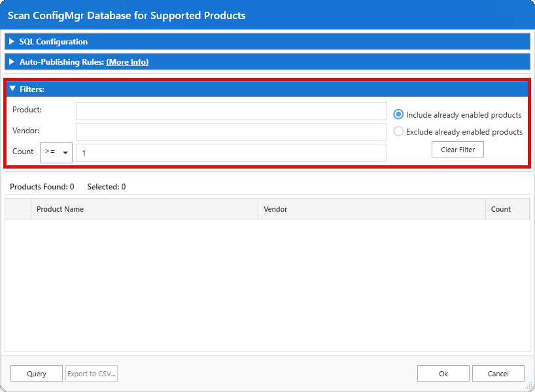Click the Auto-Publishing Rules disclosure arrow
The image size is (535, 392).
click(x=10, y=61)
